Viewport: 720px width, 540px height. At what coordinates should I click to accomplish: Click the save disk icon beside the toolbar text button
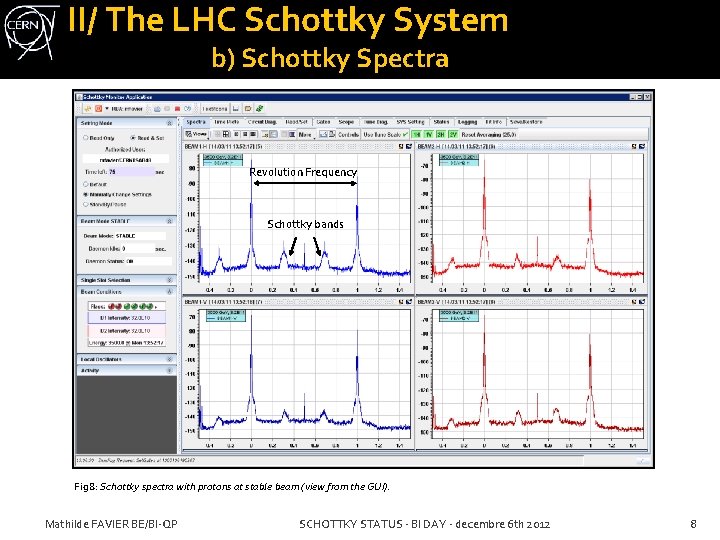pos(236,109)
